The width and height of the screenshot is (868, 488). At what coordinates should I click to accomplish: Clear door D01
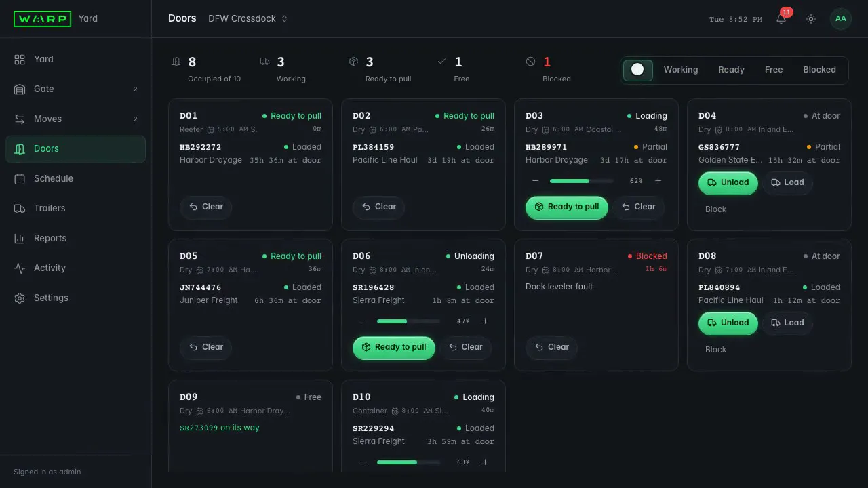click(x=206, y=207)
